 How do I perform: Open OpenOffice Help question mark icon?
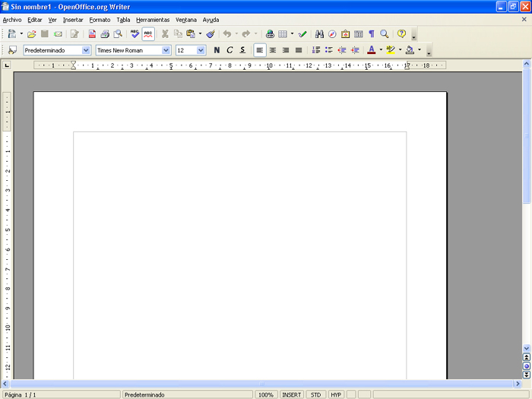click(401, 34)
